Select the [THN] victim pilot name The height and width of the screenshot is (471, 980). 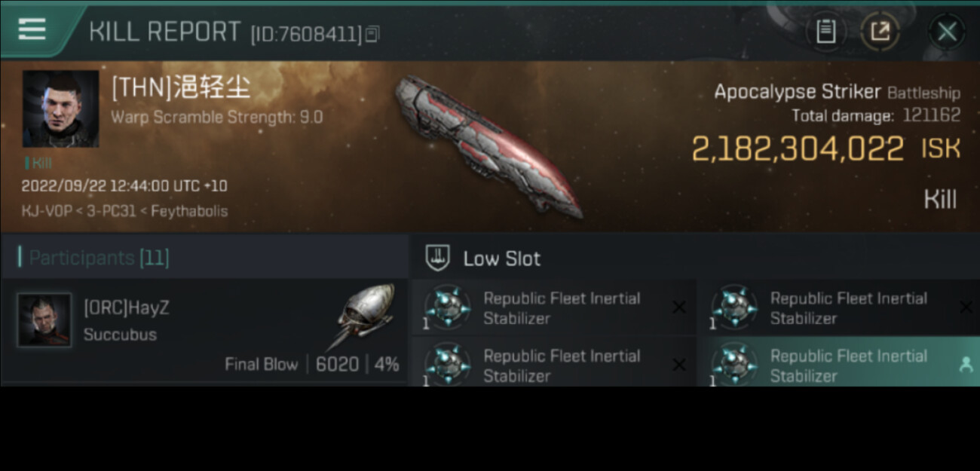click(181, 88)
